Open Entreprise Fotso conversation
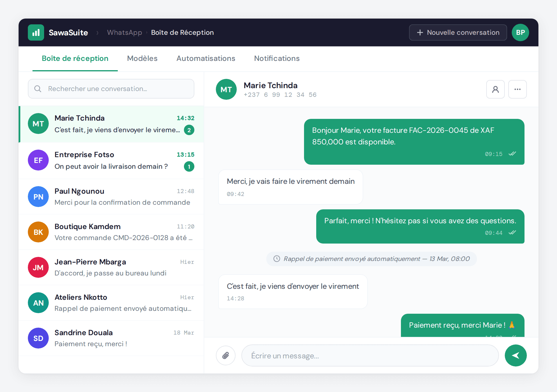Image resolution: width=557 pixels, height=392 pixels. point(111,160)
